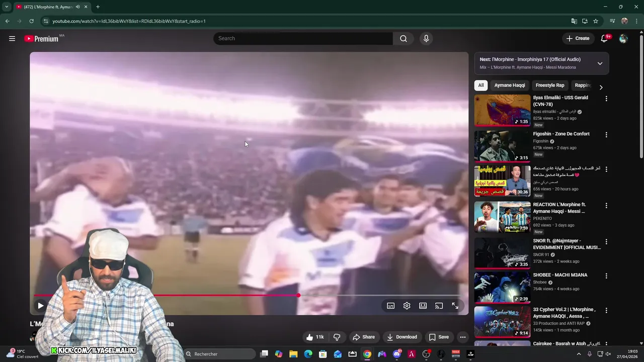Click the search magnifier button
Screen dimensions: 644x362
[x=404, y=38]
